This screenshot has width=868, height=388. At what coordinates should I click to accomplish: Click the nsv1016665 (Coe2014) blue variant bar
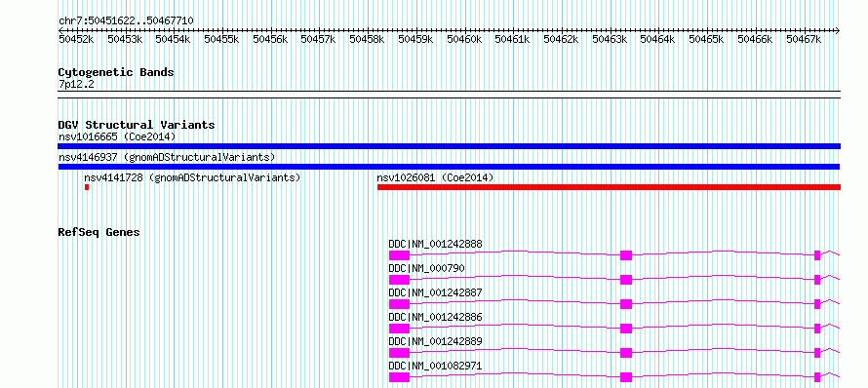449,146
